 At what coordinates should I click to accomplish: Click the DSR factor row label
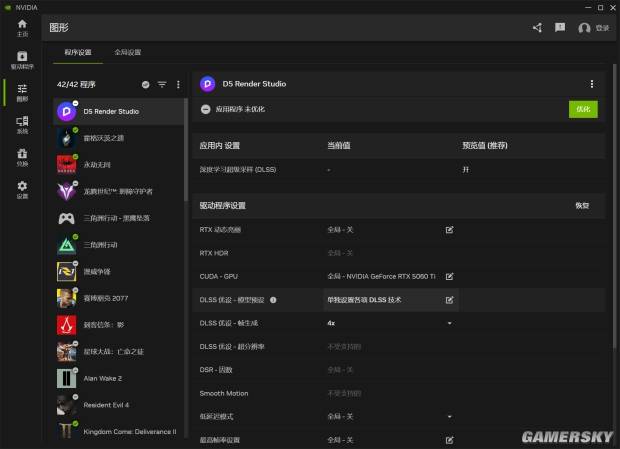216,370
